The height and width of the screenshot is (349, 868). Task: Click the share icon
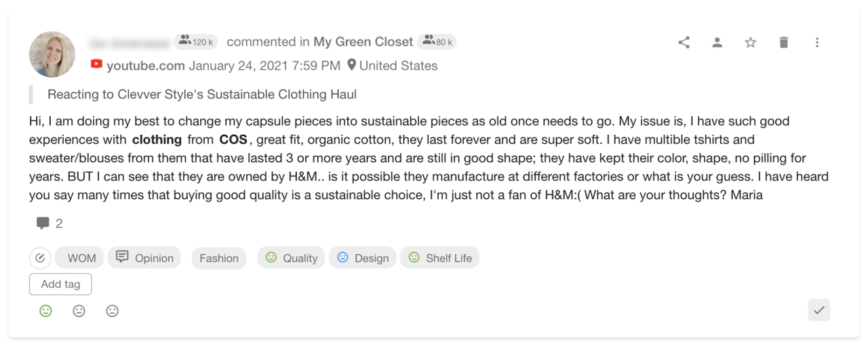(684, 43)
